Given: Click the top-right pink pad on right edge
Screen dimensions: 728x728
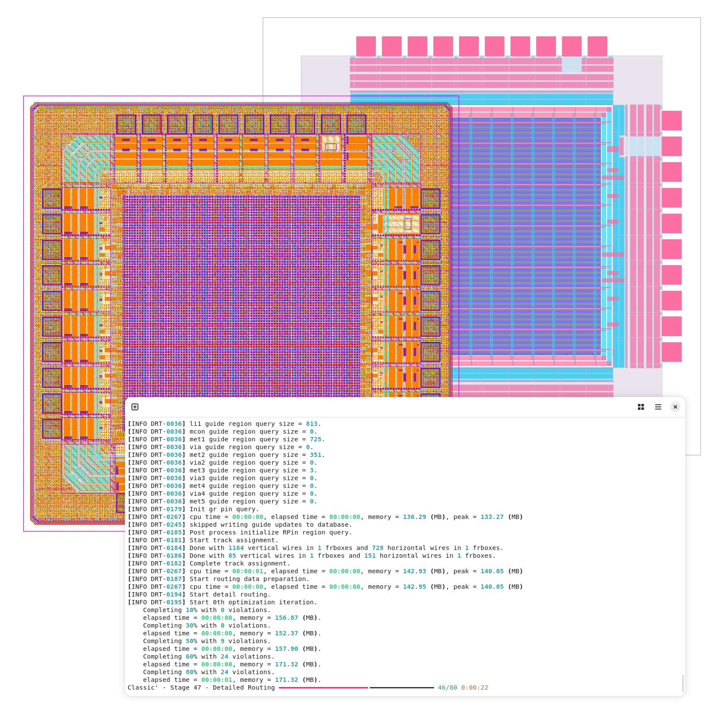Looking at the screenshot, I should click(x=672, y=121).
